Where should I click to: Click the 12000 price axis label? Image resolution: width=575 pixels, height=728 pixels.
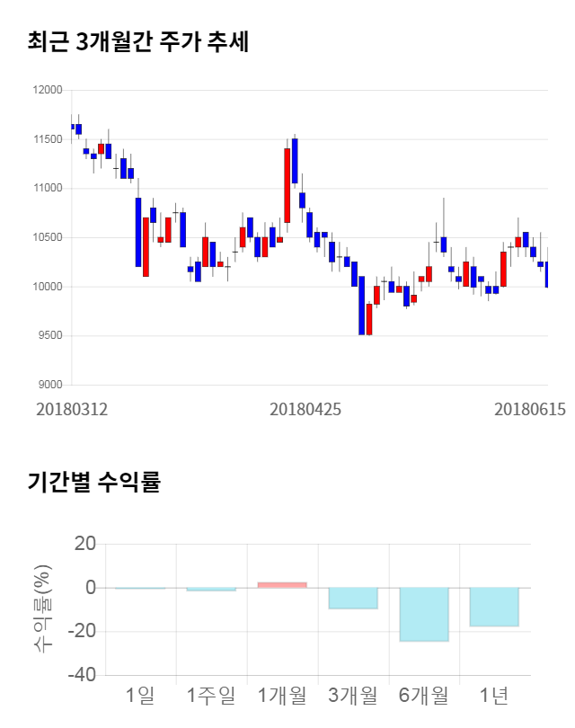click(49, 90)
